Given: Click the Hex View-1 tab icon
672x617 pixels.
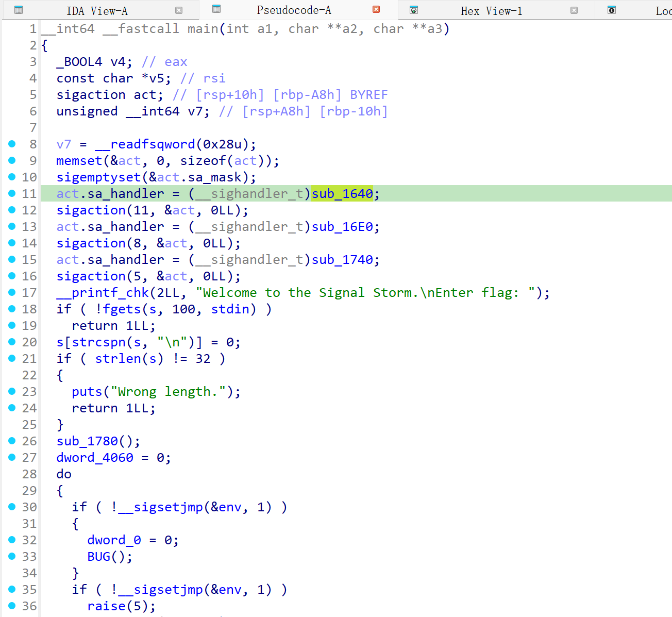Looking at the screenshot, I should point(413,10).
